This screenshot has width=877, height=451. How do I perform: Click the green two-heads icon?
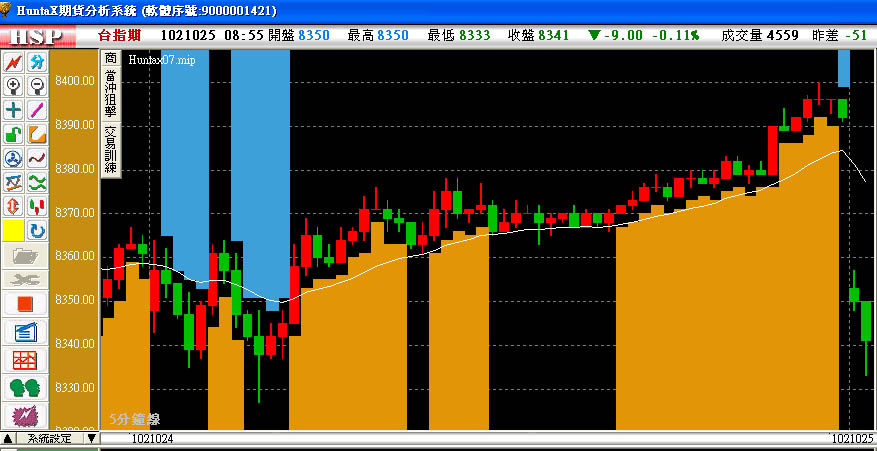point(26,387)
